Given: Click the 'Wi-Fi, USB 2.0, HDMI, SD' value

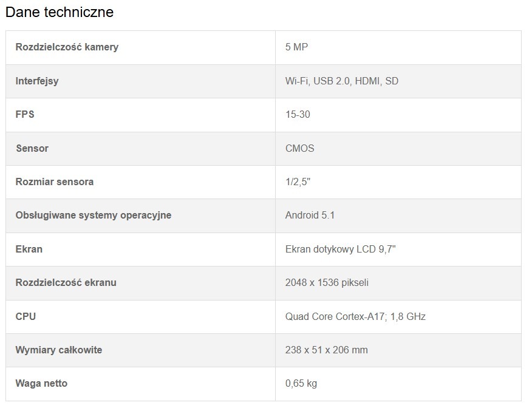Looking at the screenshot, I should click(x=341, y=81).
